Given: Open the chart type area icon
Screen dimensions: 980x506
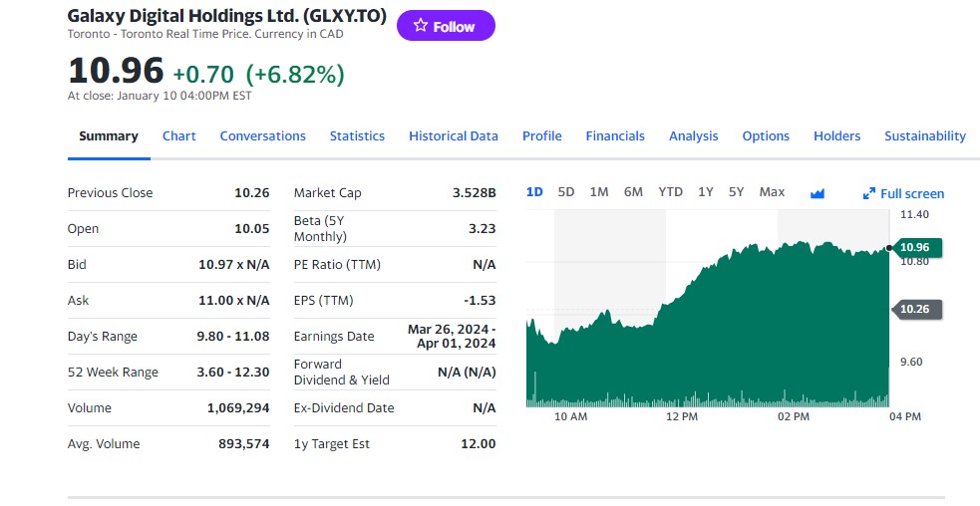Looking at the screenshot, I should (x=817, y=193).
